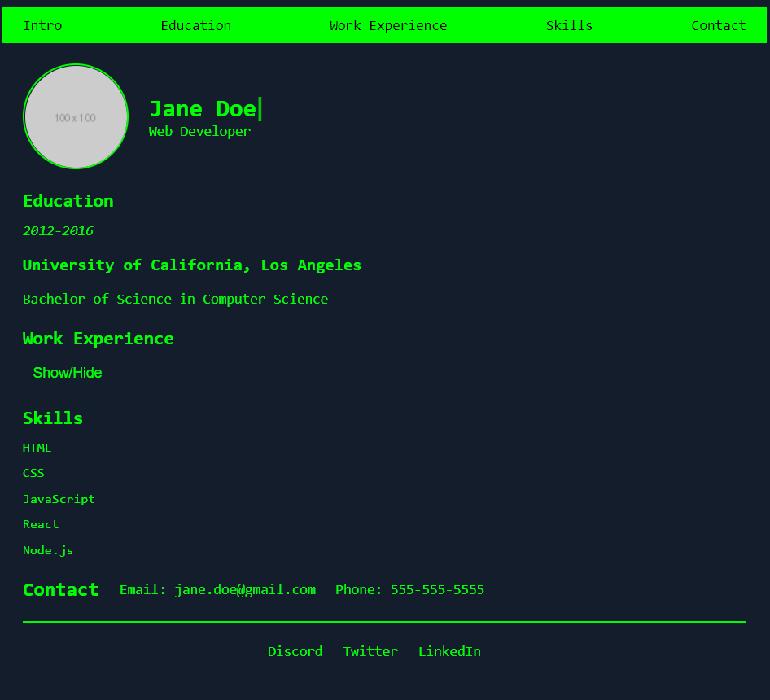Select Skills from the top menu
Image resolution: width=770 pixels, height=700 pixels.
[569, 25]
